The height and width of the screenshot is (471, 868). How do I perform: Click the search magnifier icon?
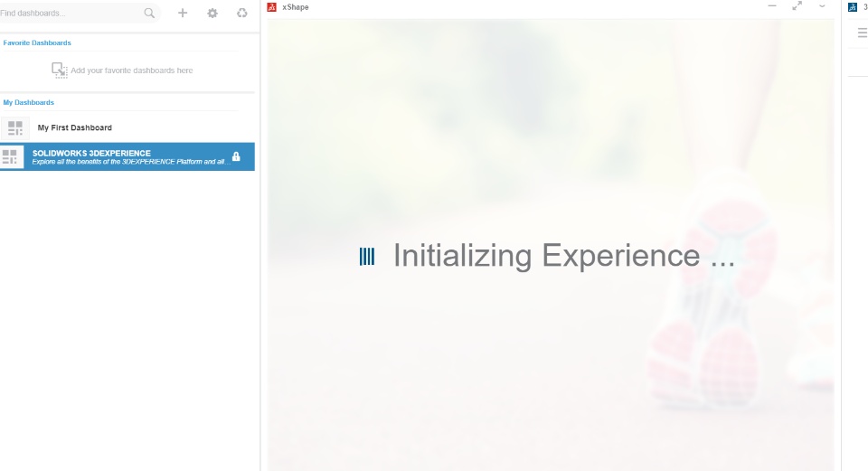(149, 13)
